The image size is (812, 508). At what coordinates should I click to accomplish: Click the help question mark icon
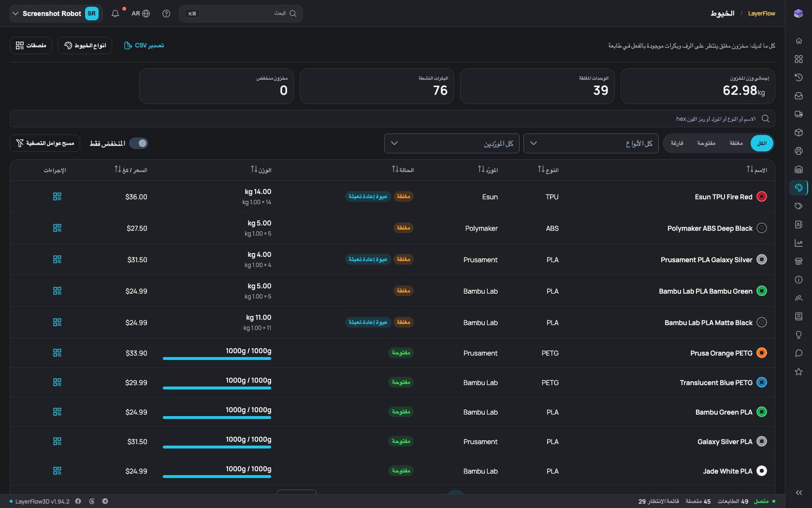point(166,14)
